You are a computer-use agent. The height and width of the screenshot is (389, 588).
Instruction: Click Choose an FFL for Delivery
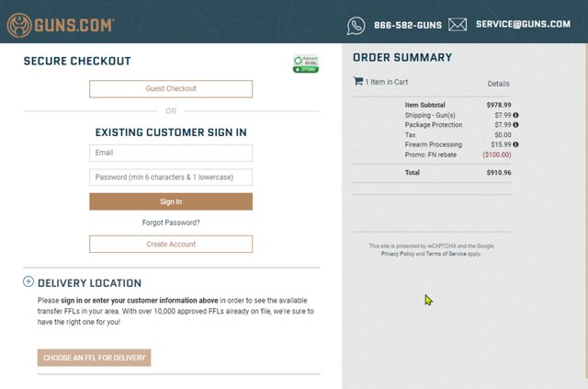click(x=94, y=358)
